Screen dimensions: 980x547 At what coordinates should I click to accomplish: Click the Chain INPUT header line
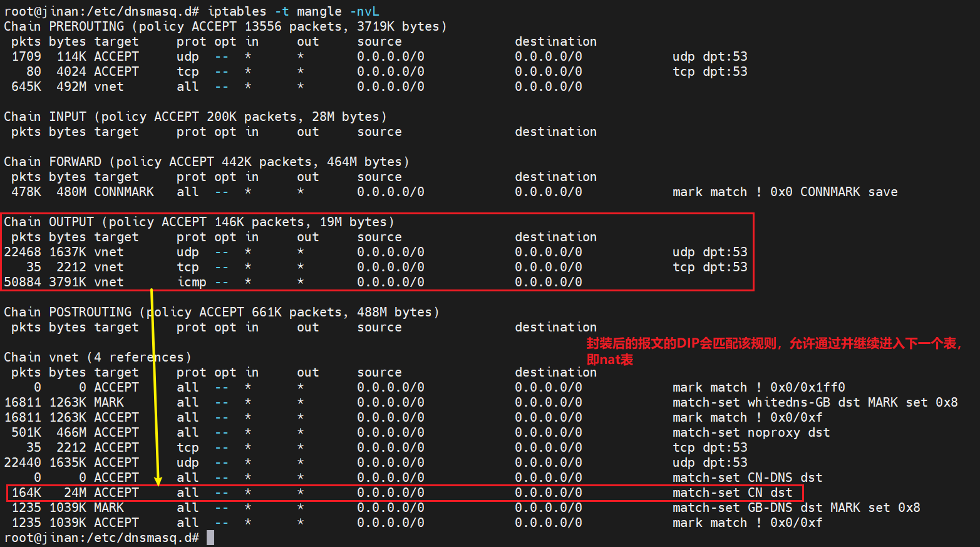tap(195, 117)
